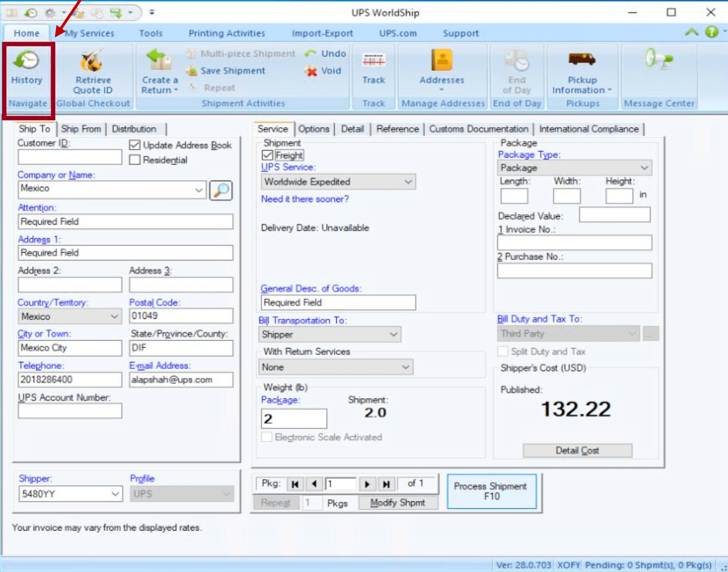The image size is (728, 572).
Task: Open the Reference tab
Action: [397, 129]
